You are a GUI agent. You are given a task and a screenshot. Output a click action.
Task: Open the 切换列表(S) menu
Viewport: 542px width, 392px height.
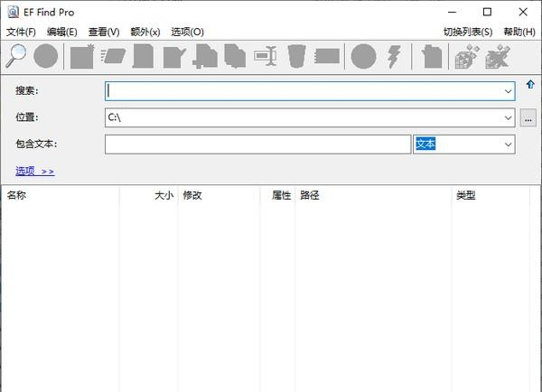[468, 33]
